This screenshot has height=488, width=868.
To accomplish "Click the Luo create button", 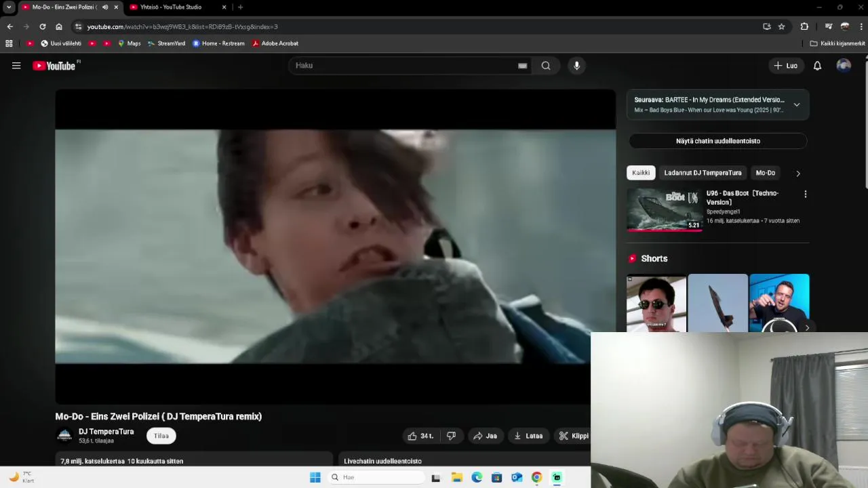I will tap(786, 66).
